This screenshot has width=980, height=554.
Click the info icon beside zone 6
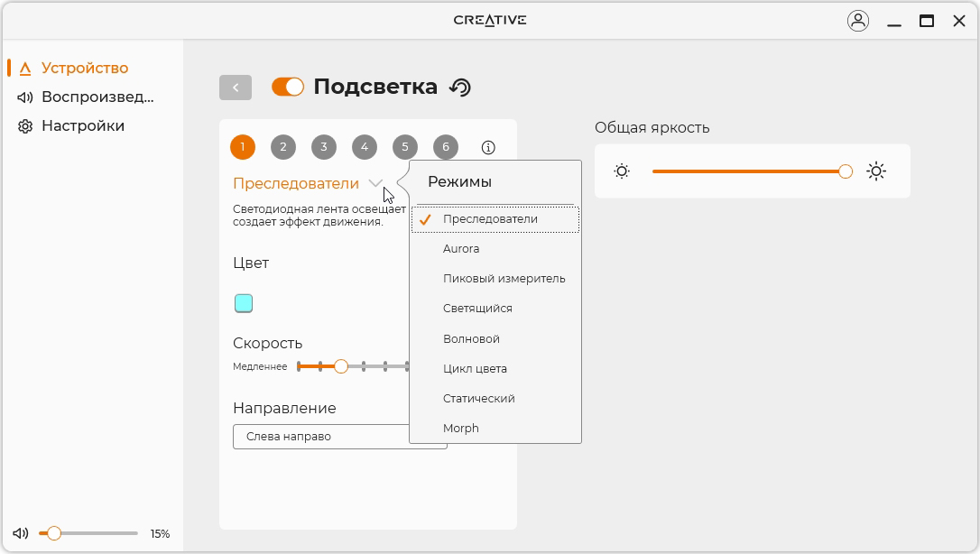488,147
